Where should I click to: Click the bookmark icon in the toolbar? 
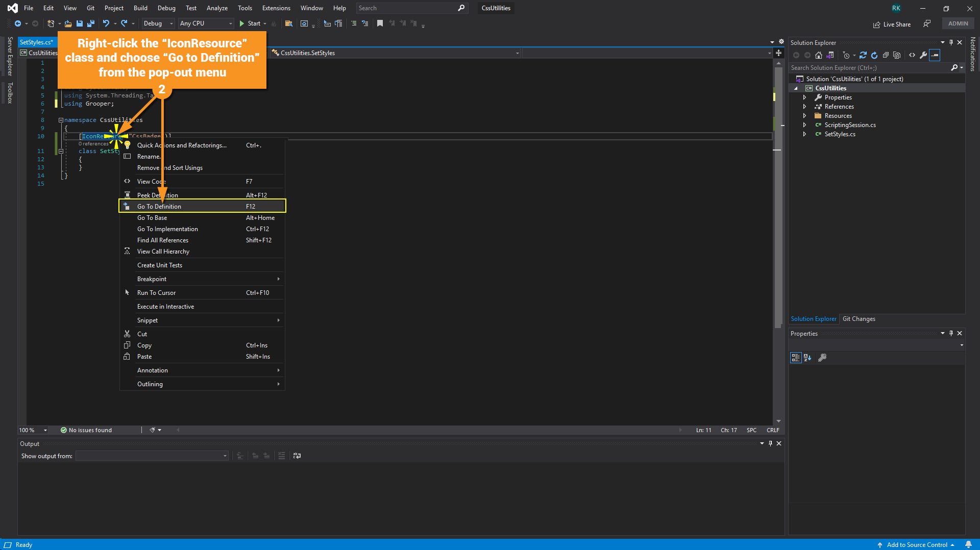(380, 23)
